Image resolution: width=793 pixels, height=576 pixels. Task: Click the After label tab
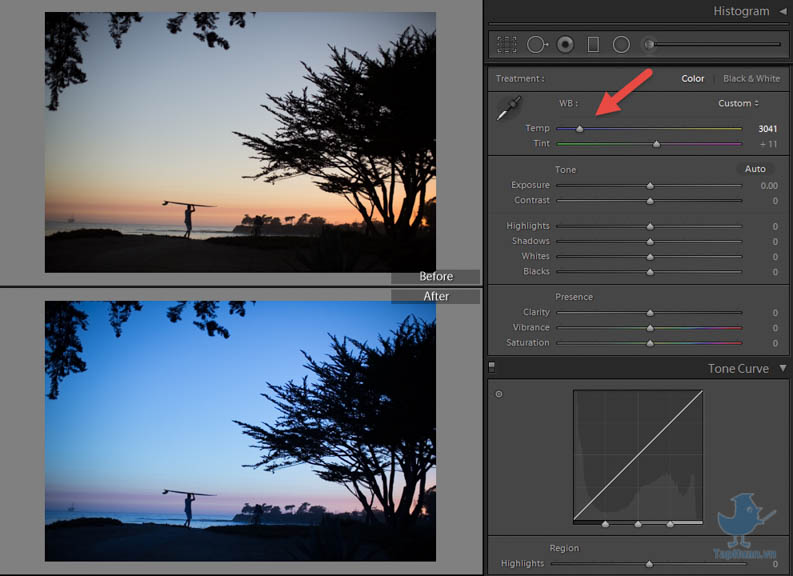tap(436, 296)
